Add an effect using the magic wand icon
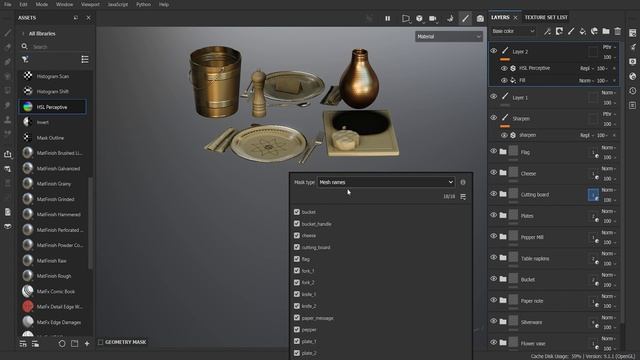Viewport: 640px width, 360px height. point(547,31)
